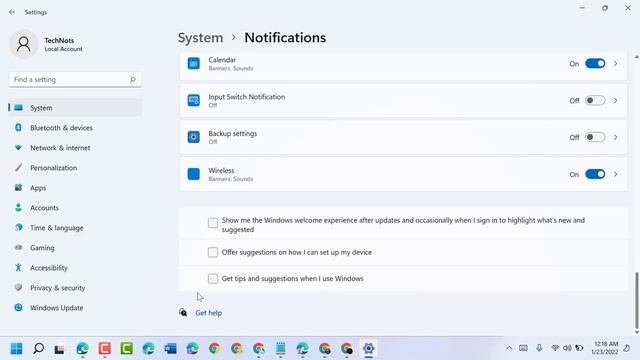Open Personalization via its paintbrush icon
640x360 pixels.
click(x=18, y=168)
